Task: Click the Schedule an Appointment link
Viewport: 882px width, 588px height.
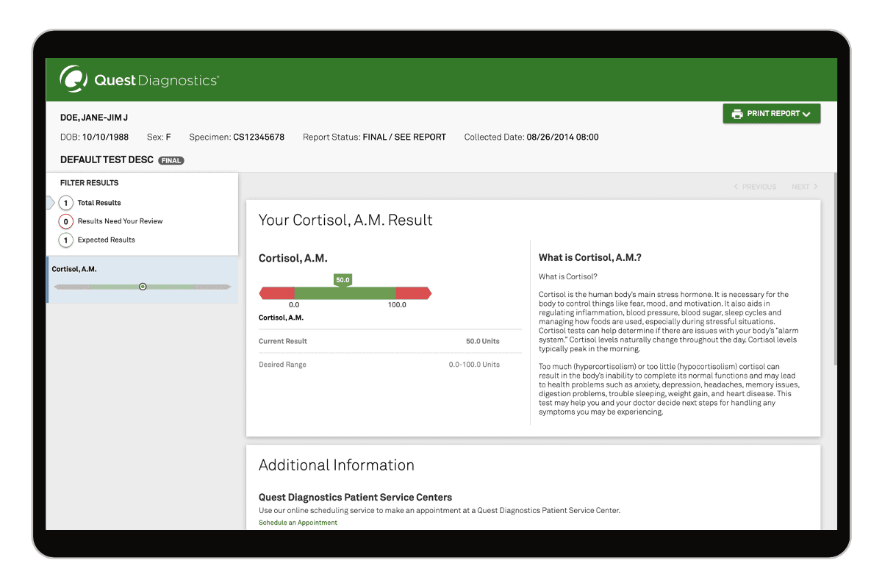Action: [298, 523]
